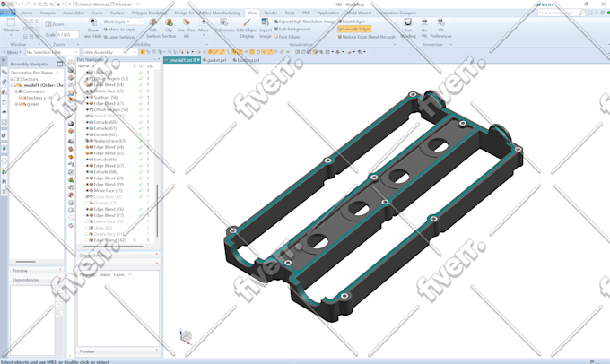Click the Scale value field
The image size is (610, 364).
[67, 35]
